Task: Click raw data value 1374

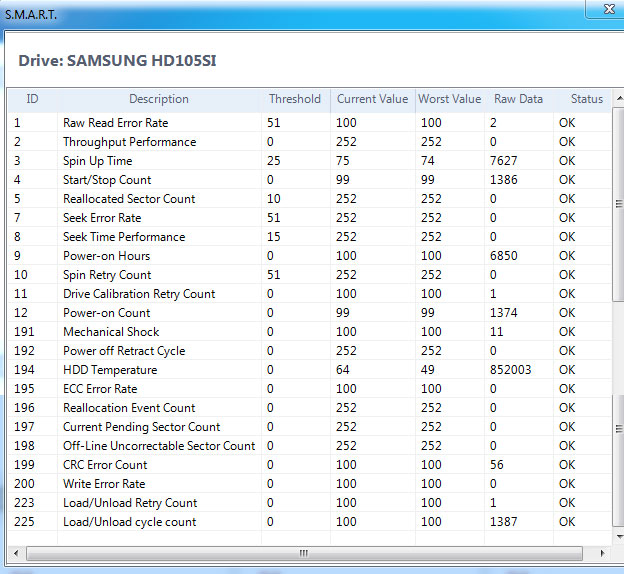Action: [x=503, y=313]
